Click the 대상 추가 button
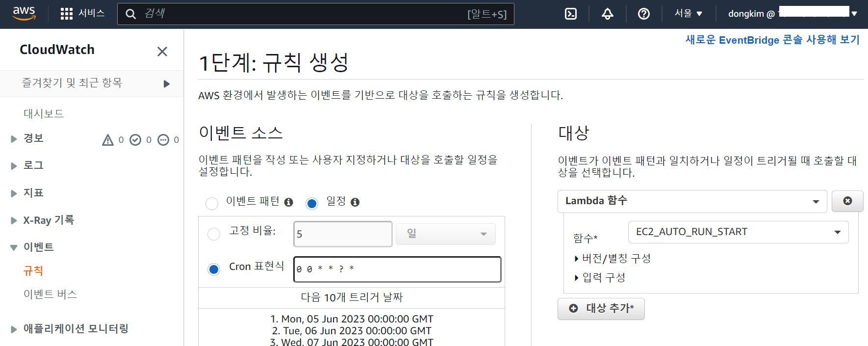The image size is (868, 346). (601, 309)
